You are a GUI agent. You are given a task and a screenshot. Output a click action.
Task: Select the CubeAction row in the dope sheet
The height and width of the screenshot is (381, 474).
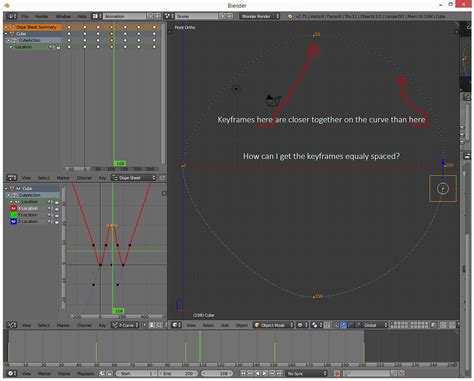(x=33, y=40)
